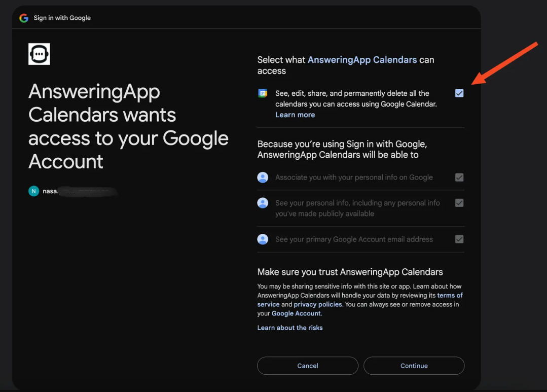Toggle checkbox for See your personal info

click(x=459, y=203)
